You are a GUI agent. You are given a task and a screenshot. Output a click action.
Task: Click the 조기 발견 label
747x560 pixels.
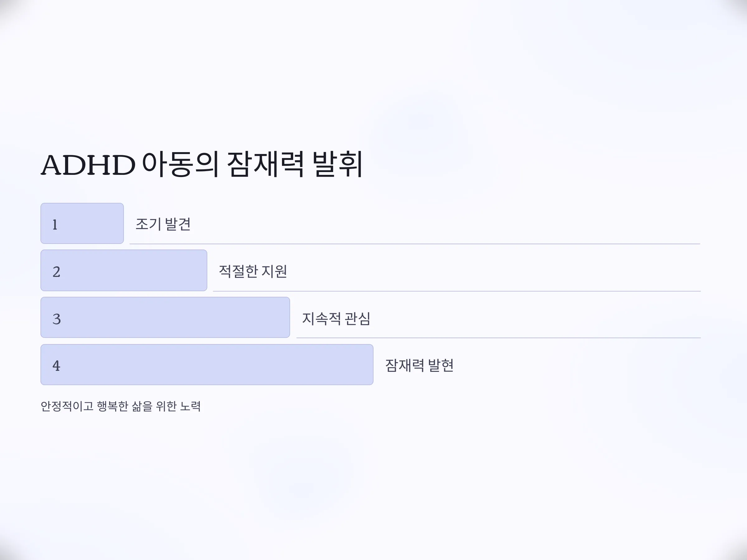[163, 224]
